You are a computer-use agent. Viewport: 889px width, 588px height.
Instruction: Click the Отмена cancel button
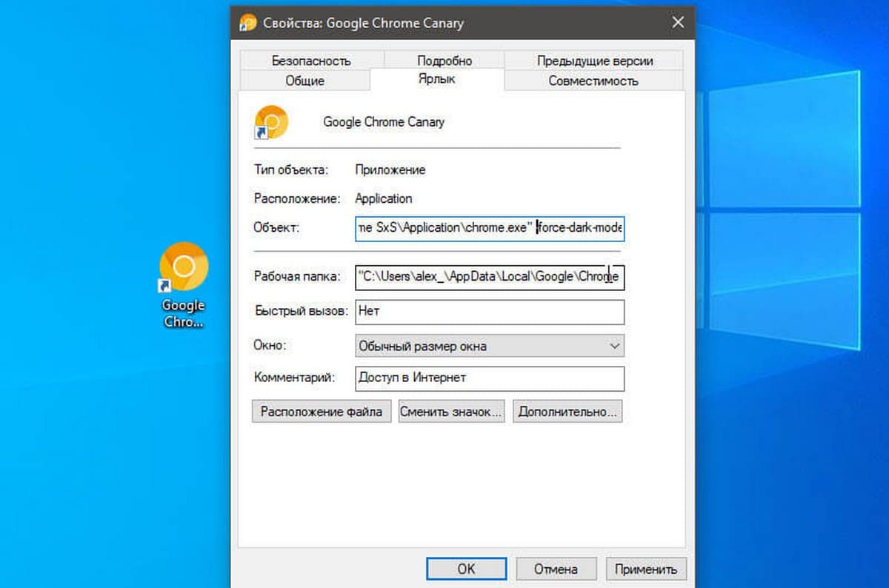pyautogui.click(x=556, y=569)
